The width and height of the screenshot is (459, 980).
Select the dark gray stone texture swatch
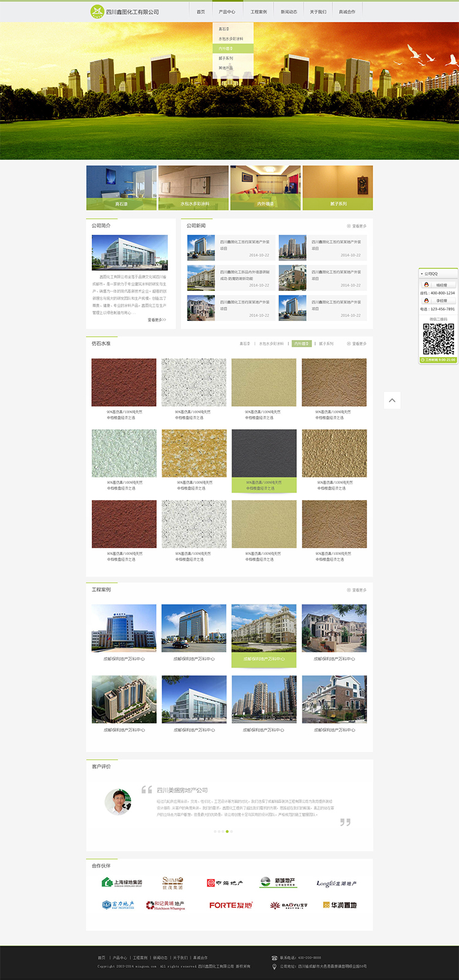point(264,453)
